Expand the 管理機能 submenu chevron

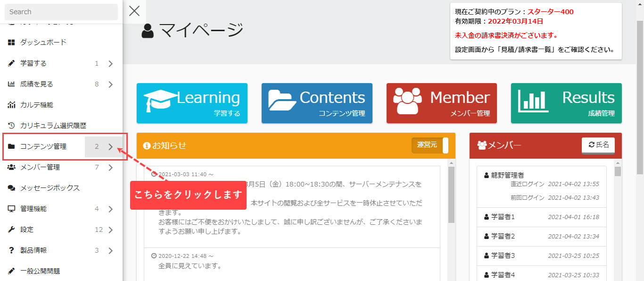110,209
